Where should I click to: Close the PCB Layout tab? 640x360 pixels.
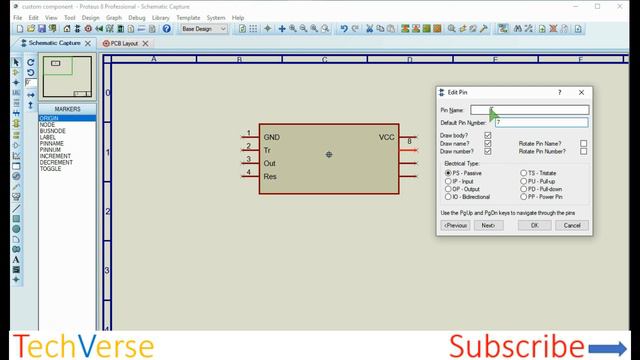click(145, 43)
